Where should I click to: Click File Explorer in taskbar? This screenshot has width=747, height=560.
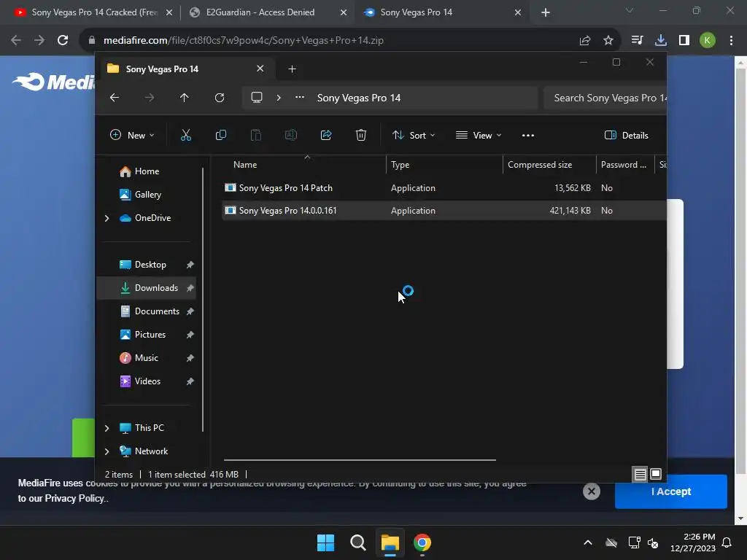coord(390,542)
